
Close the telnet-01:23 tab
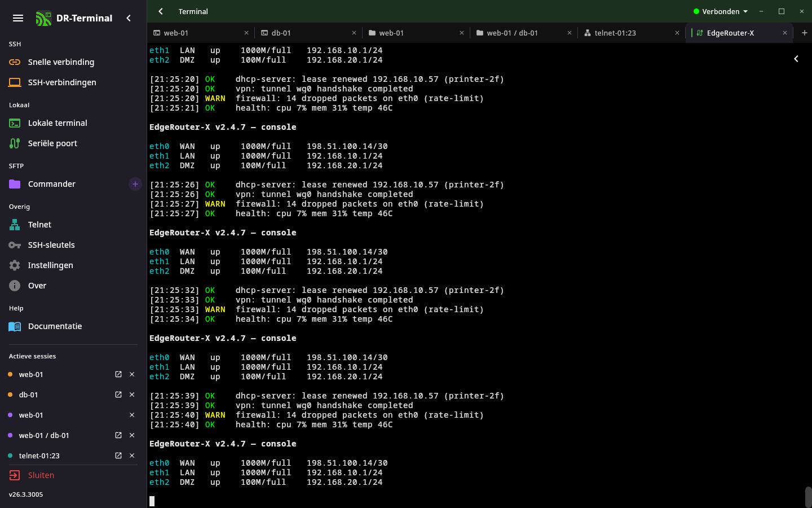pos(677,33)
